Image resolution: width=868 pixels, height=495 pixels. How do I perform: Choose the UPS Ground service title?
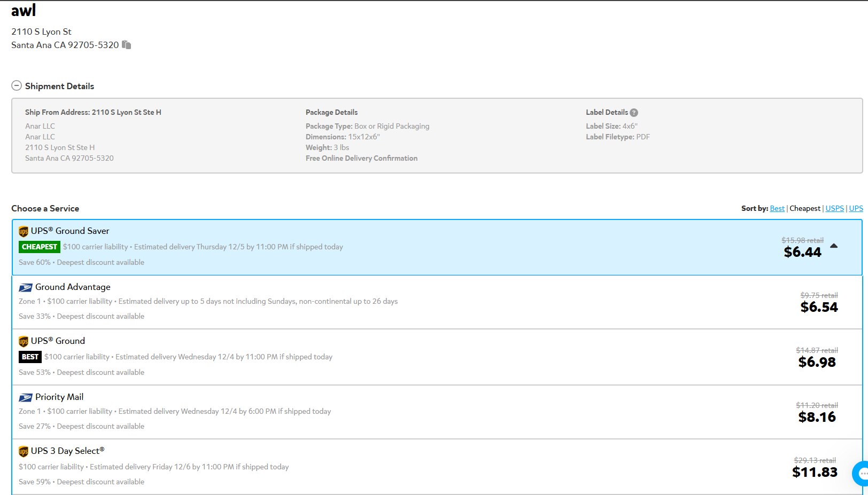[58, 341]
